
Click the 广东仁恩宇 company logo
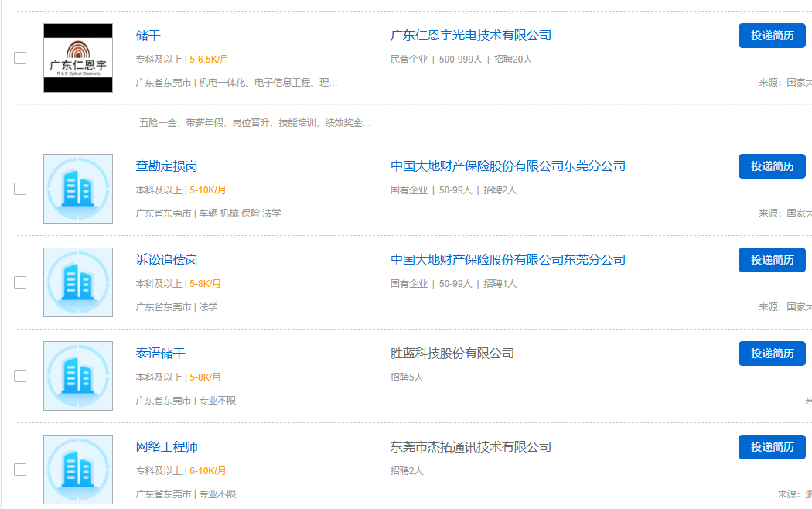tap(78, 58)
